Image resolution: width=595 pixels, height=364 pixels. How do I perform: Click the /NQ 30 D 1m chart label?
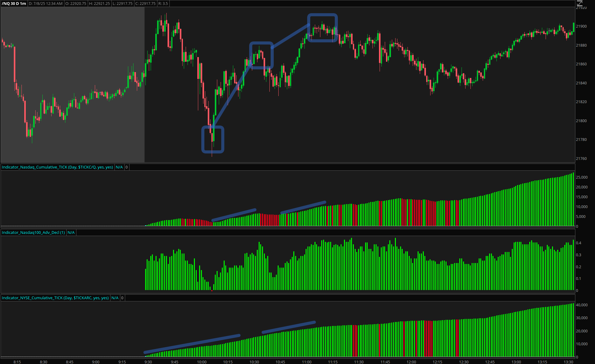click(x=14, y=4)
